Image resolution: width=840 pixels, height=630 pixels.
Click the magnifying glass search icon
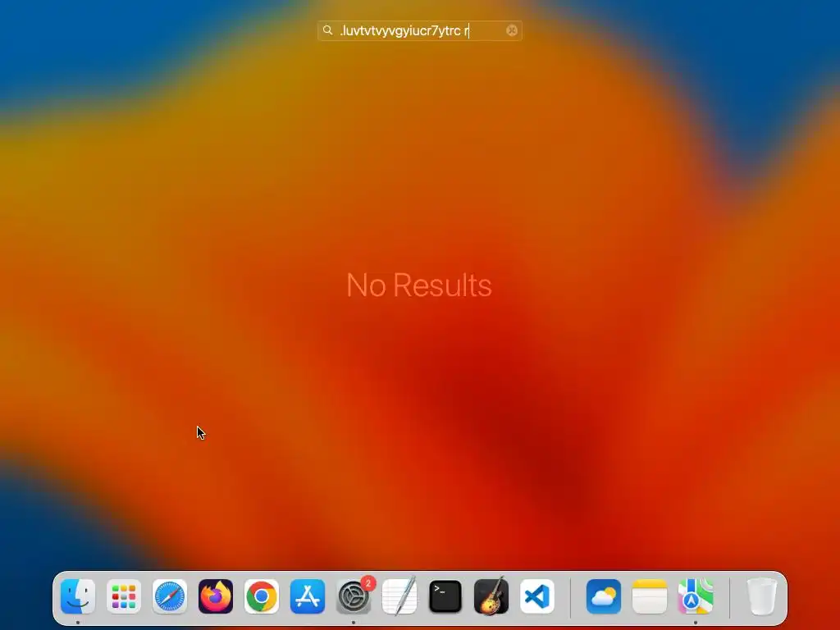pos(328,30)
